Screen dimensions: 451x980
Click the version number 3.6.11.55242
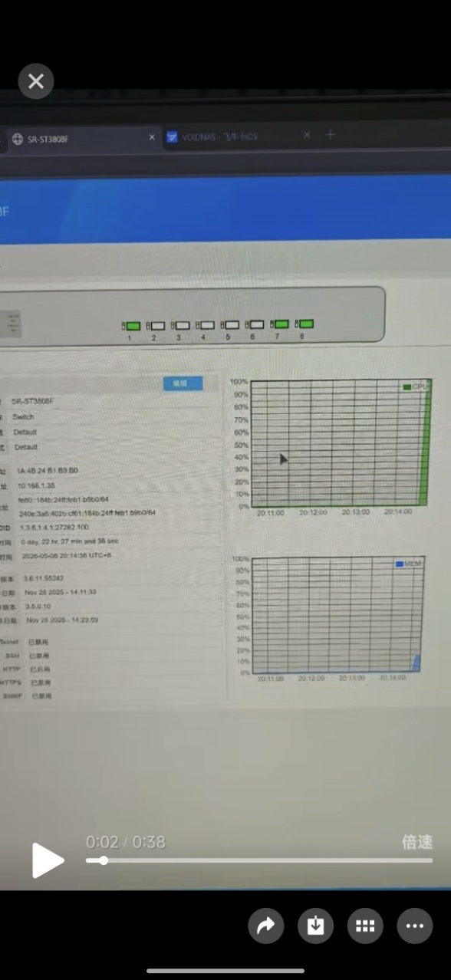point(44,578)
